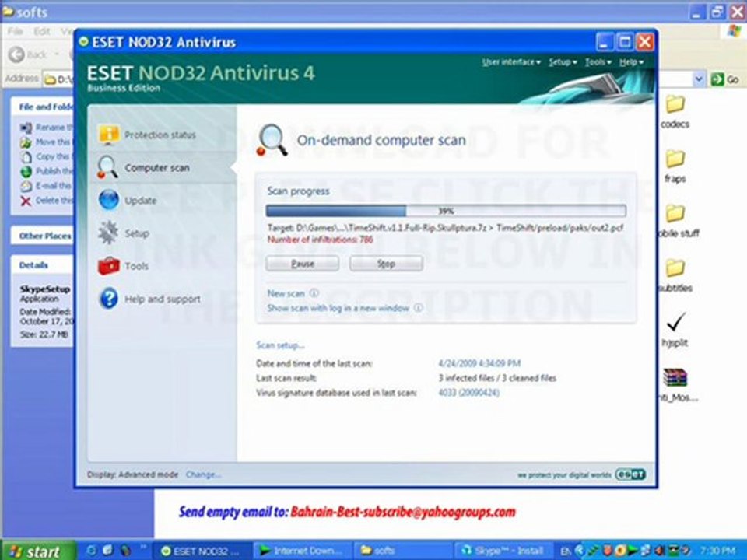This screenshot has width=747, height=560.
Task: Click Publish this file globe icon in softs window
Action: pos(26,171)
